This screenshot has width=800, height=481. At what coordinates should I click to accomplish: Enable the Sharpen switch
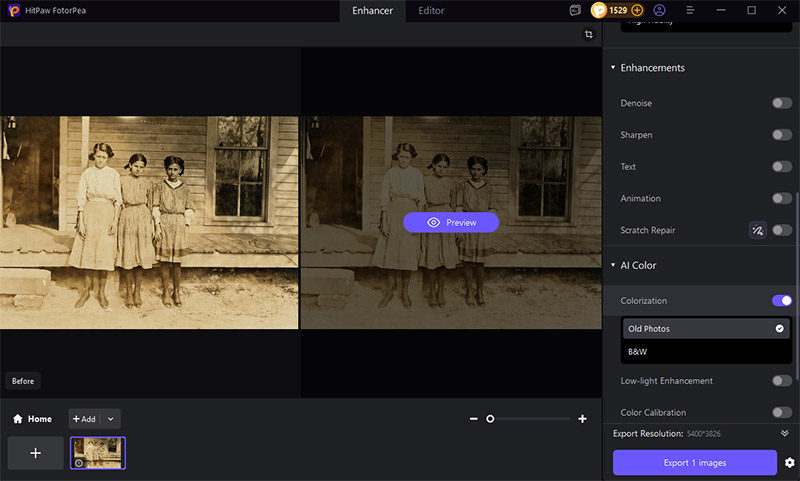click(x=782, y=135)
